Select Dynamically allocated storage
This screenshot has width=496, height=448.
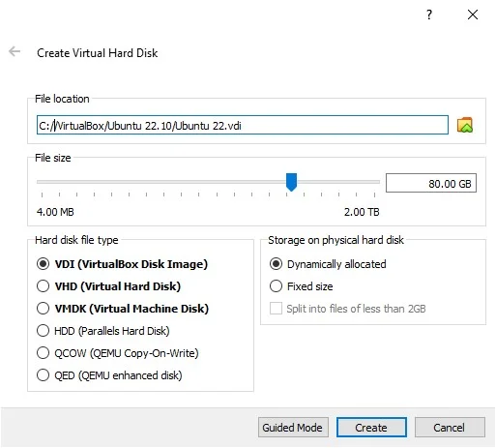328,264
